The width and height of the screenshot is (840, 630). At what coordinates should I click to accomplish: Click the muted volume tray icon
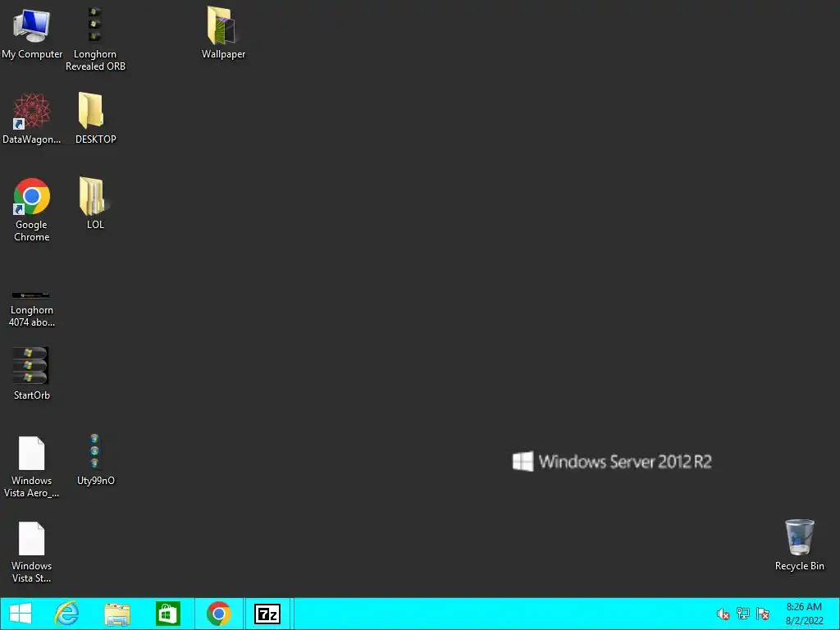[x=724, y=614]
